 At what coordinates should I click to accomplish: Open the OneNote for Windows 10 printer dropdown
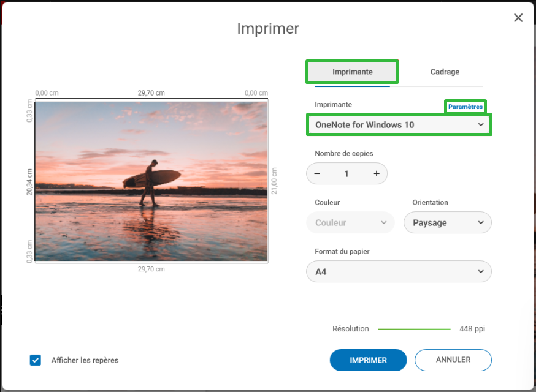click(399, 124)
